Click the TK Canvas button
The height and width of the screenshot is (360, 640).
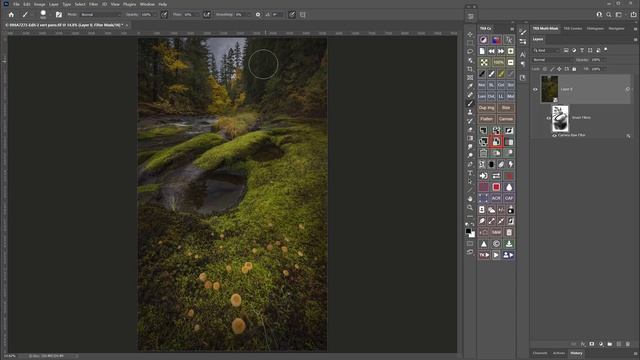click(x=506, y=119)
